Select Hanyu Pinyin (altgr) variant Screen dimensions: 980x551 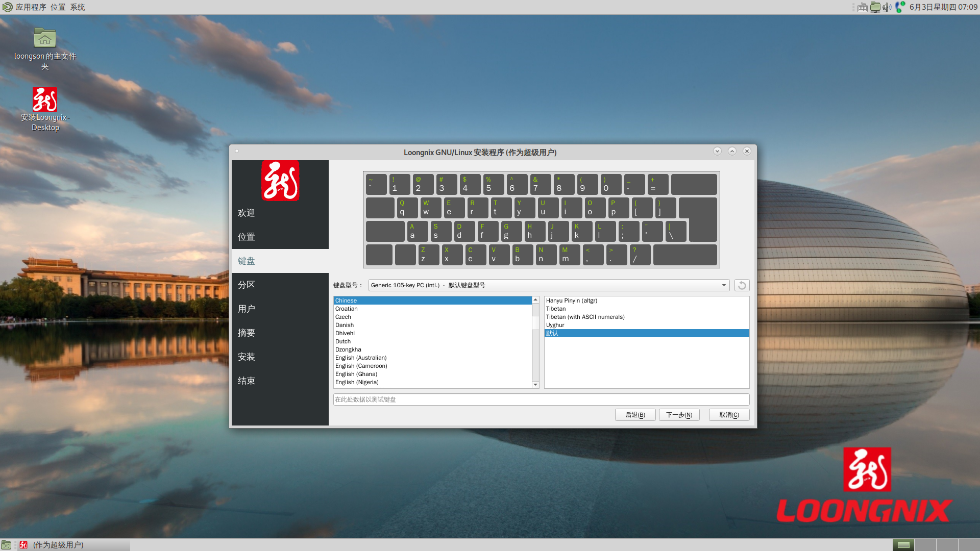pyautogui.click(x=571, y=300)
